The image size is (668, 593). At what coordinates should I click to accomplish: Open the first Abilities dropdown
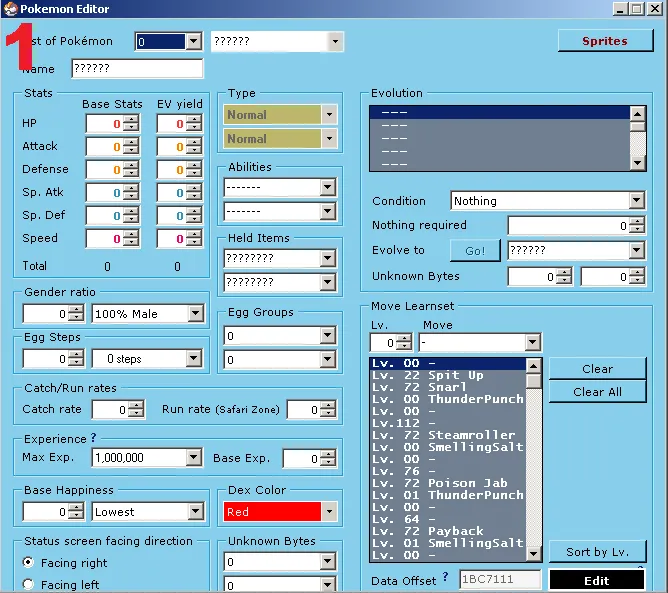328,187
